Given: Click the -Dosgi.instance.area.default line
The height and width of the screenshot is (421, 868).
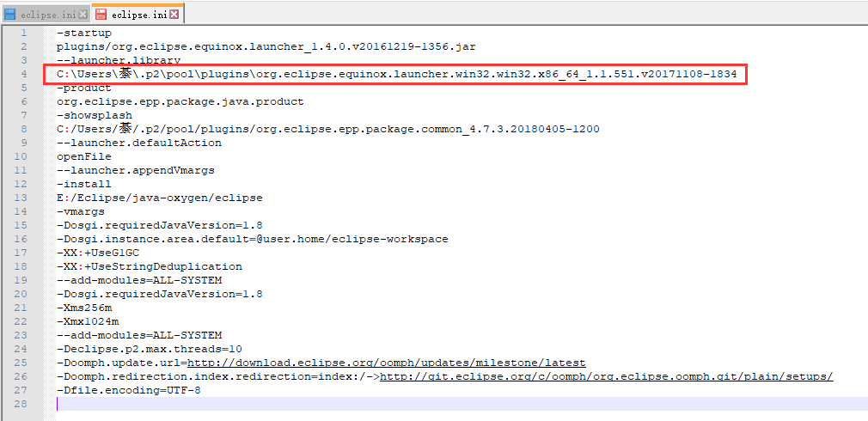Looking at the screenshot, I should click(x=253, y=239).
